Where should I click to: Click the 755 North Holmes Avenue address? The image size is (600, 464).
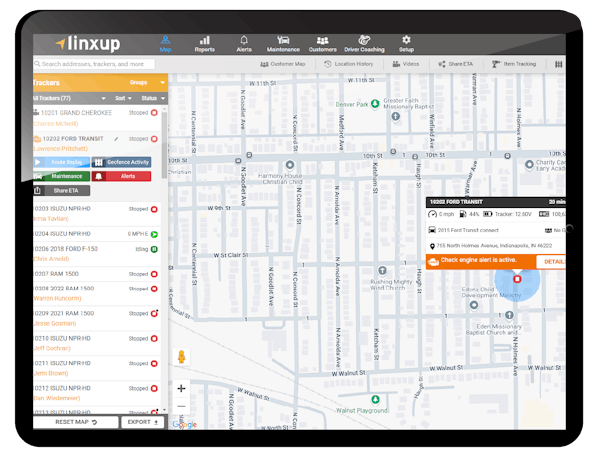[x=494, y=246]
